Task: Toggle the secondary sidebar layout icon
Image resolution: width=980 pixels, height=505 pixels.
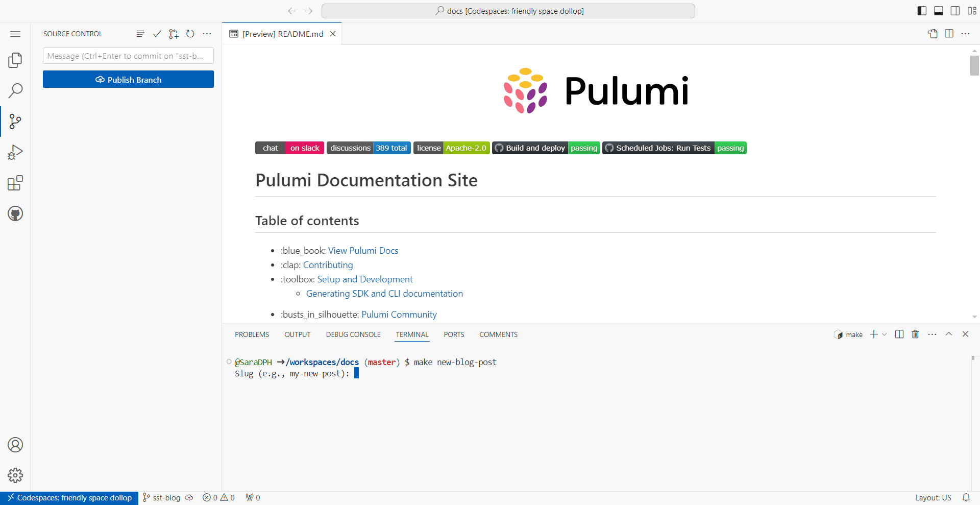Action: (x=955, y=11)
